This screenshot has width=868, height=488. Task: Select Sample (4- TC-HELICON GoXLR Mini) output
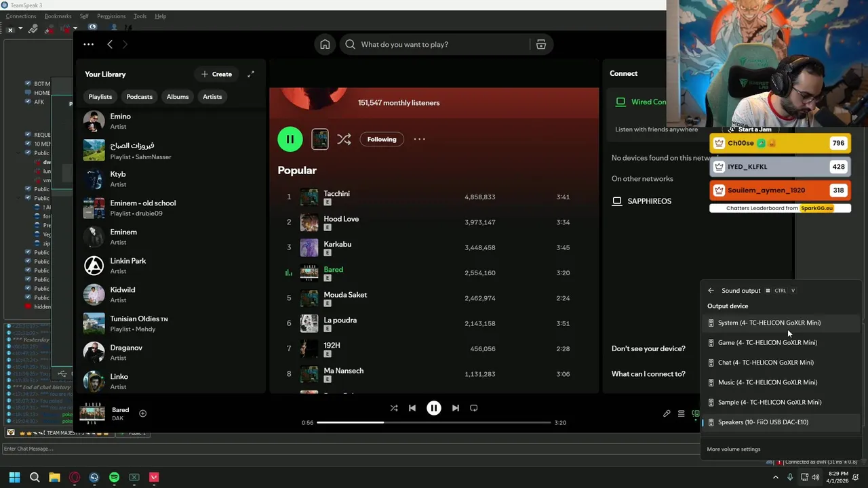[780, 402]
